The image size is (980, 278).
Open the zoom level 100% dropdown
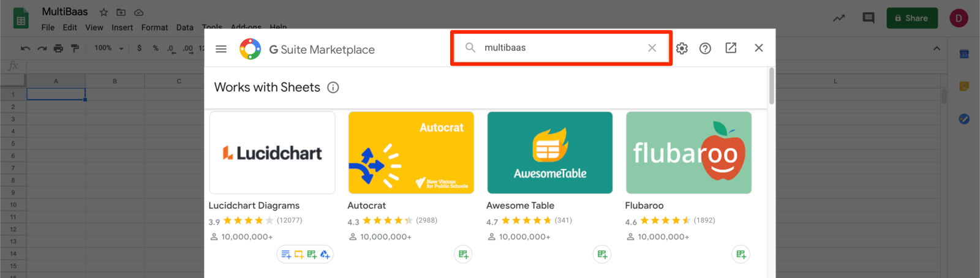click(109, 48)
